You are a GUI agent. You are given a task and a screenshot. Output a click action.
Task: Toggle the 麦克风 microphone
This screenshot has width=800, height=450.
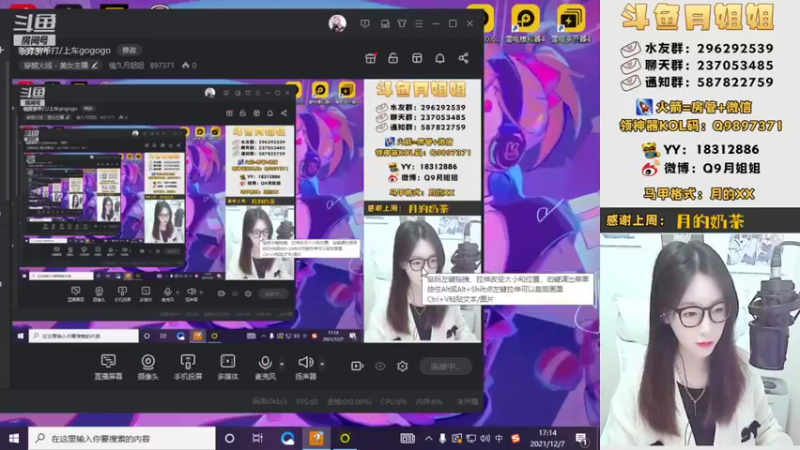pyautogui.click(x=265, y=366)
